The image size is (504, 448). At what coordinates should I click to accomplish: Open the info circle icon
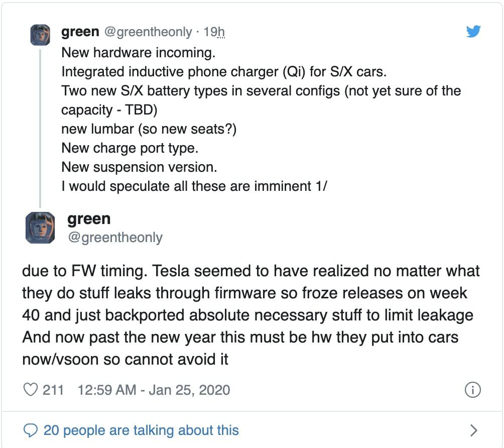pos(472,389)
